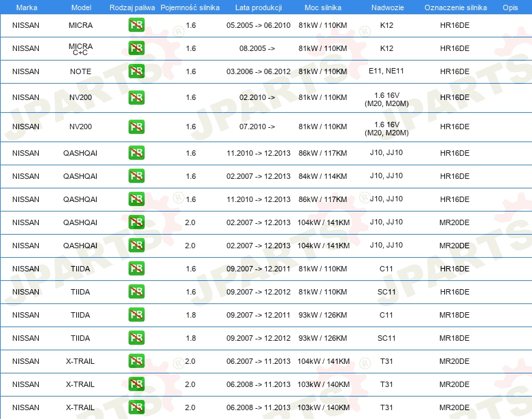Select SC11 in the TIIDA 1.6 row
532x419 pixels.
(x=386, y=292)
